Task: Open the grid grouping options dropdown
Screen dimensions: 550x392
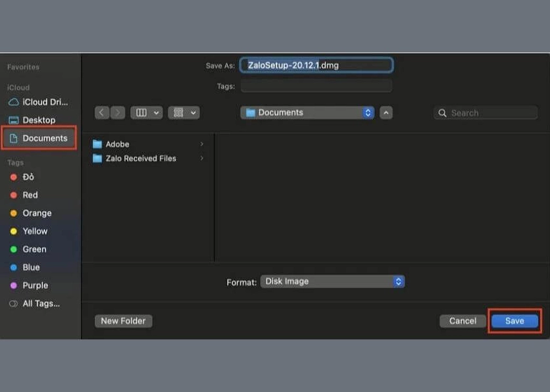Action: point(184,112)
